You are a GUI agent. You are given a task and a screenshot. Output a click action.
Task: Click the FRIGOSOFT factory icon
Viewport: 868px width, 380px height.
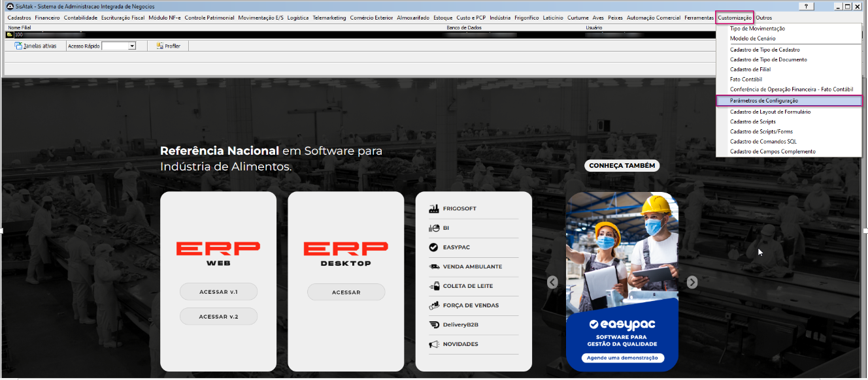(433, 209)
